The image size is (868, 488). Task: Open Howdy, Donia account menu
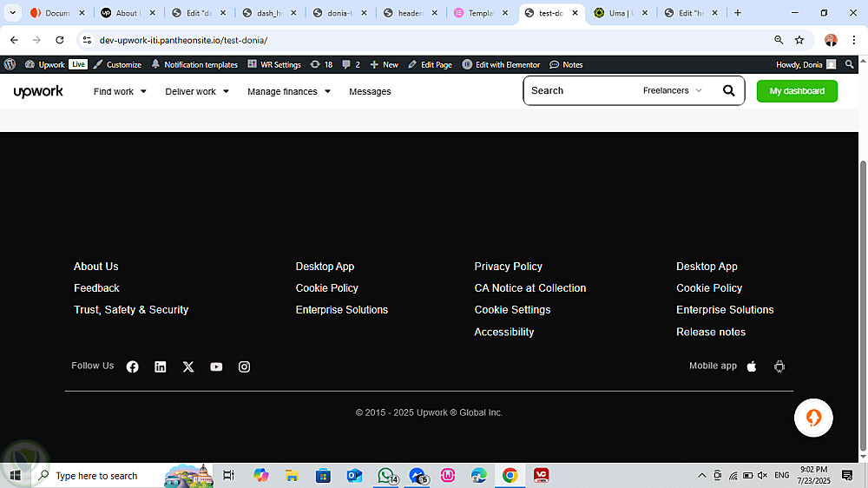806,65
